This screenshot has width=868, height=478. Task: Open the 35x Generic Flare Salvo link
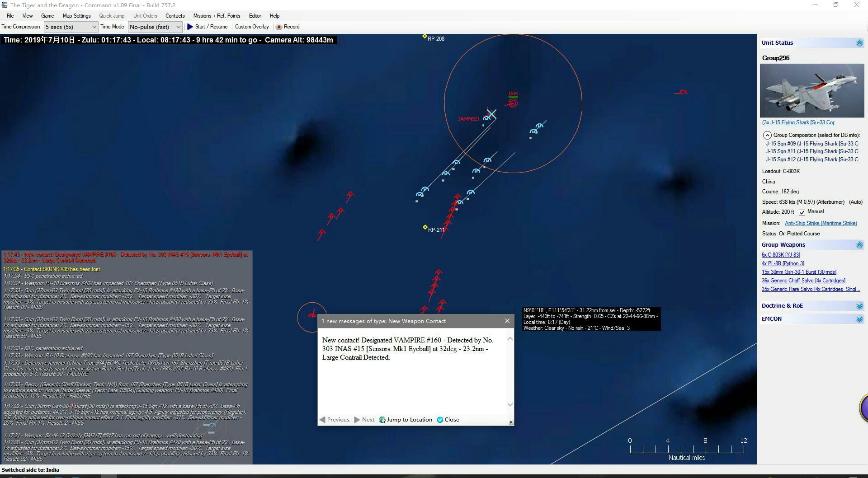(x=811, y=289)
